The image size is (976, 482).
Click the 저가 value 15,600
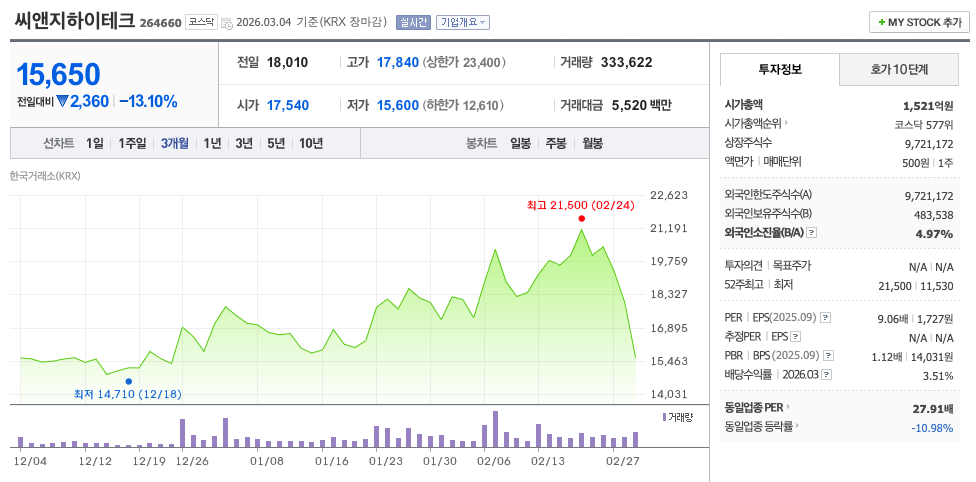pyautogui.click(x=398, y=105)
